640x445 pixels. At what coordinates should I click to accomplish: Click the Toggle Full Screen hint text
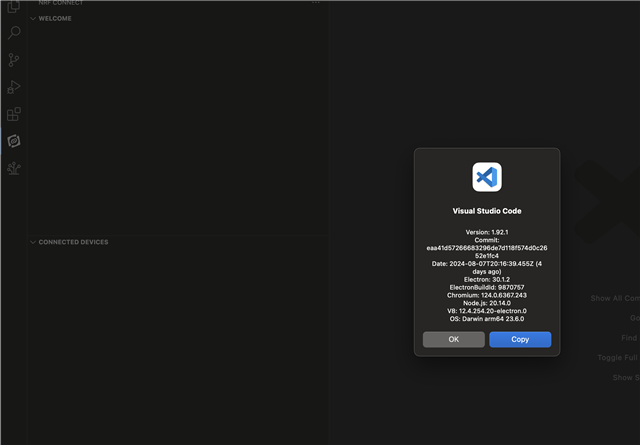pyautogui.click(x=619, y=358)
